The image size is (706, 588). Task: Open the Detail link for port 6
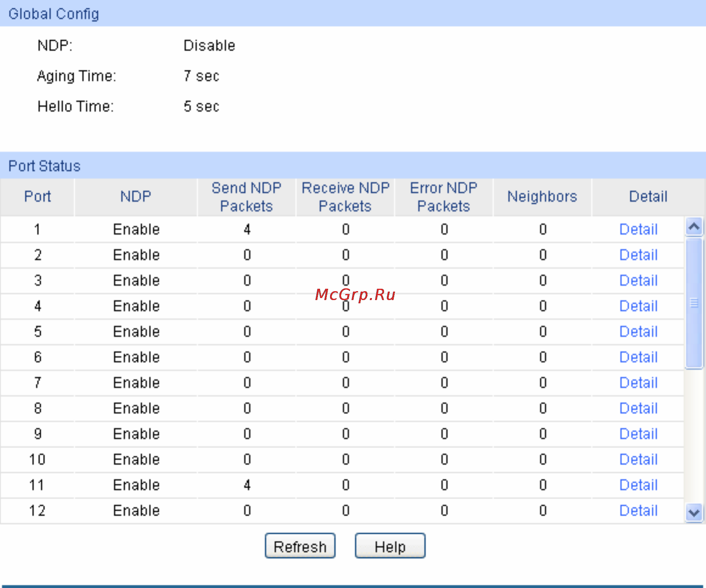click(638, 357)
